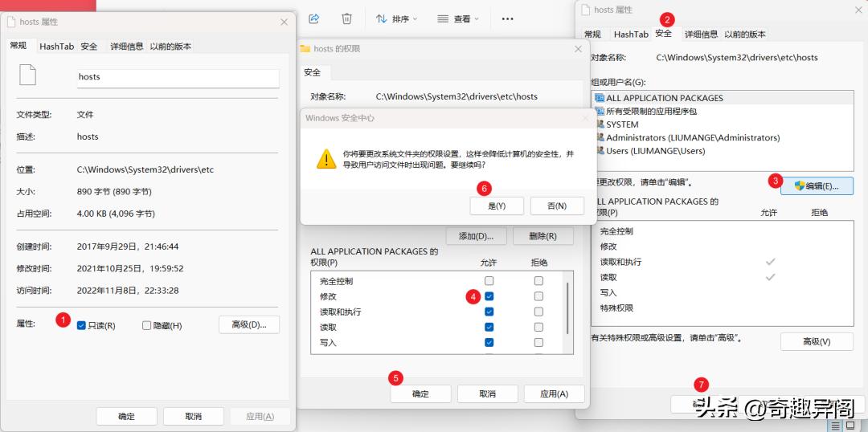The width and height of the screenshot is (868, 432).
Task: Toggle allow checkbox for 读取 permission
Action: click(489, 328)
